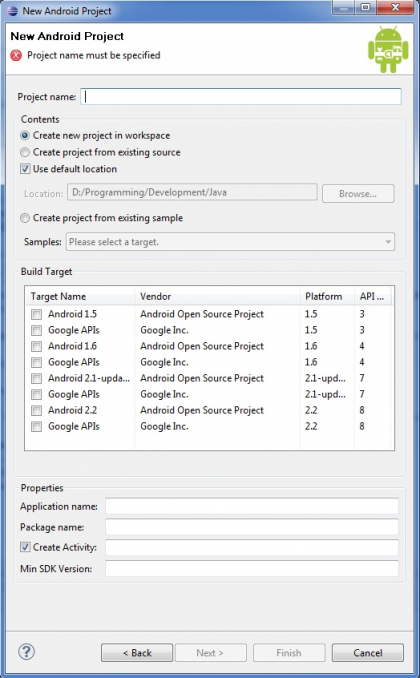
Task: Click the Back button
Action: (137, 652)
